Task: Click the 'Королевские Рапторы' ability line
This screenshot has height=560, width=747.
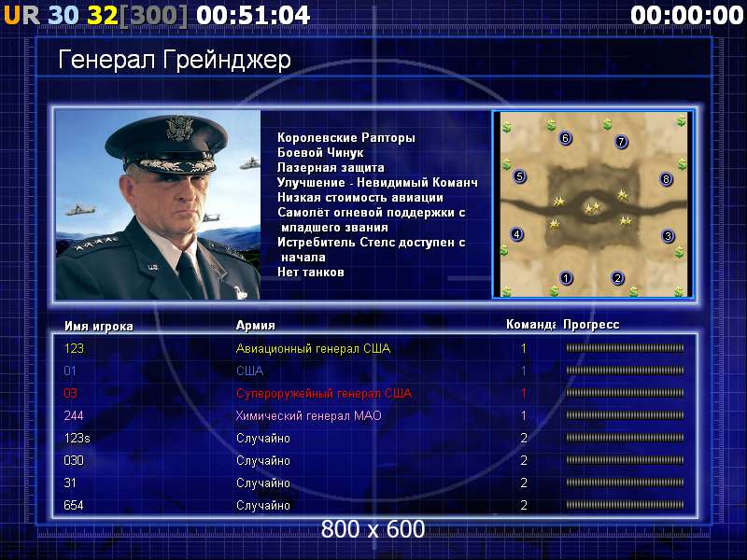Action: pyautogui.click(x=346, y=137)
